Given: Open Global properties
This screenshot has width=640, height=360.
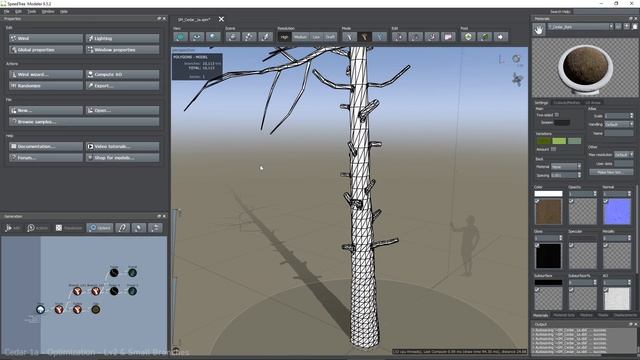Looking at the screenshot, I should tap(46, 50).
